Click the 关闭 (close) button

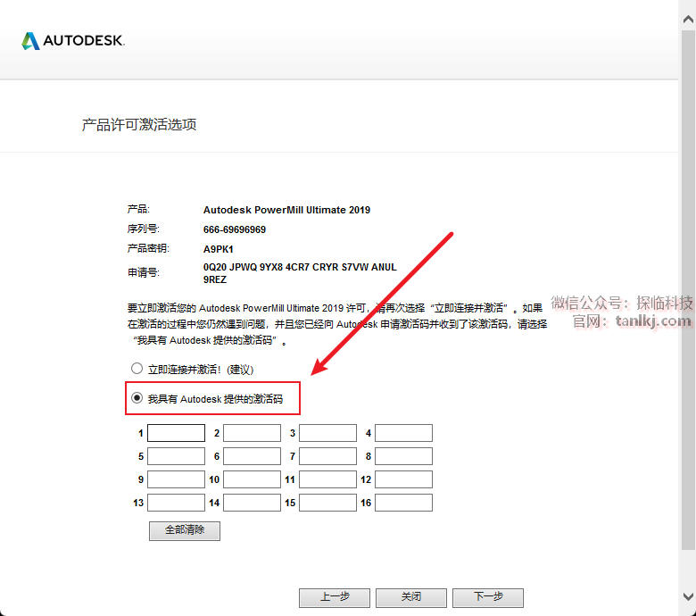pyautogui.click(x=411, y=597)
